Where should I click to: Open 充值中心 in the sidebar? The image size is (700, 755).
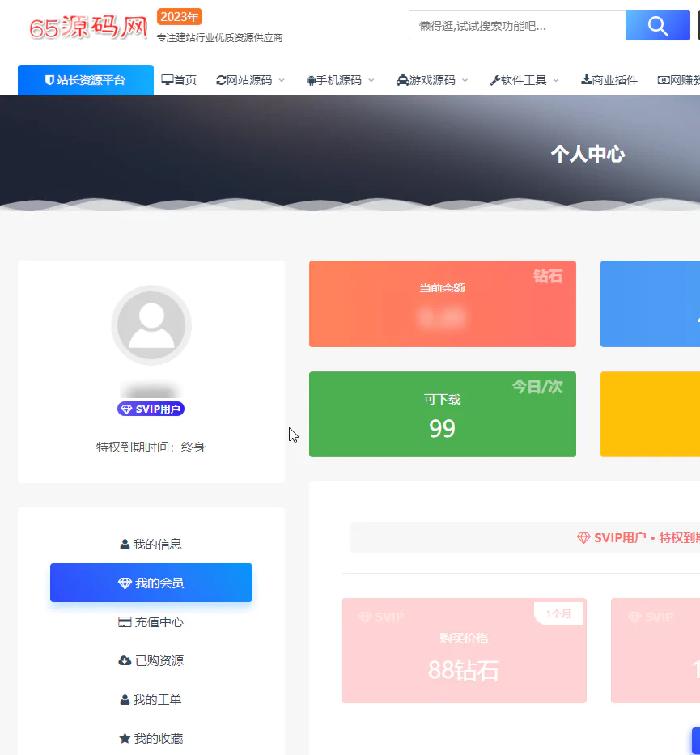click(x=151, y=622)
